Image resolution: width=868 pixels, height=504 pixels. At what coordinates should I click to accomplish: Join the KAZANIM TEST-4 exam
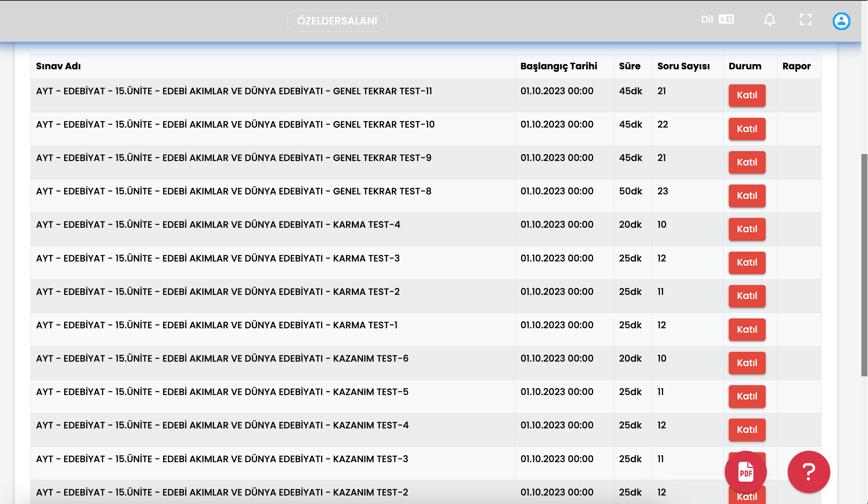point(747,430)
